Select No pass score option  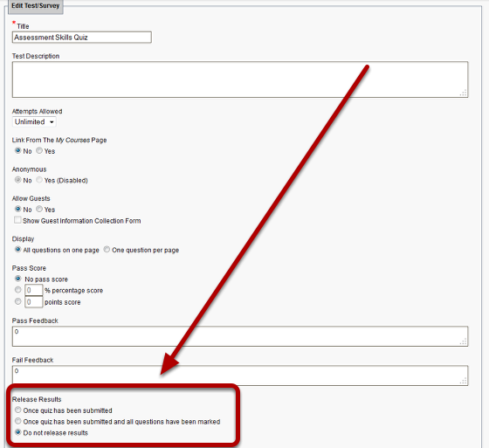[x=18, y=279]
